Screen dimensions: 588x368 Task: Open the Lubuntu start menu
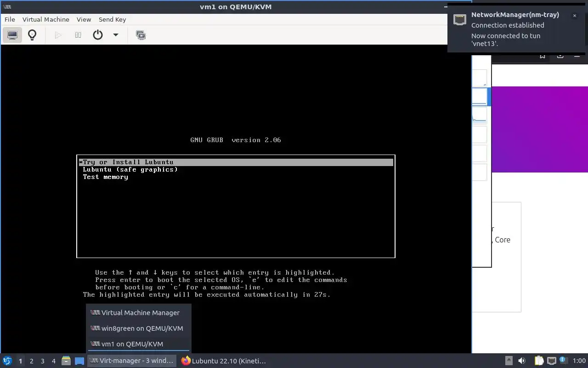point(7,361)
